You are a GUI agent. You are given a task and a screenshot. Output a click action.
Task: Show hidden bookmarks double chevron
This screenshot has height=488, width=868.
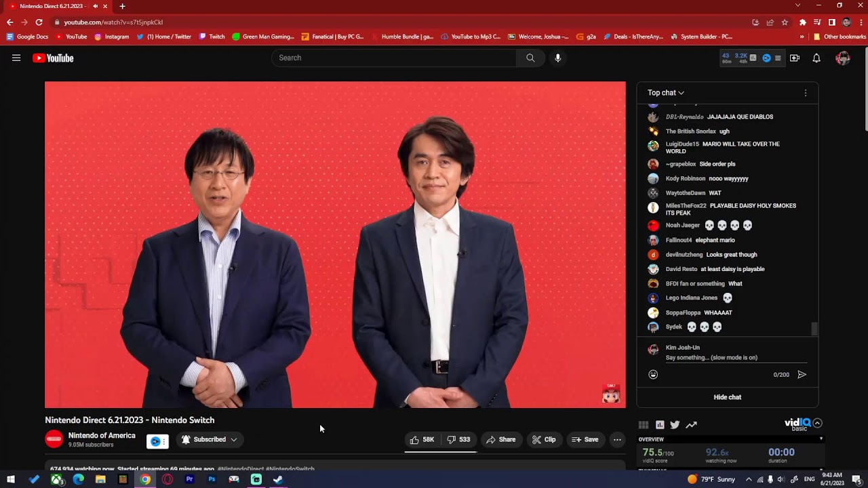tap(802, 37)
